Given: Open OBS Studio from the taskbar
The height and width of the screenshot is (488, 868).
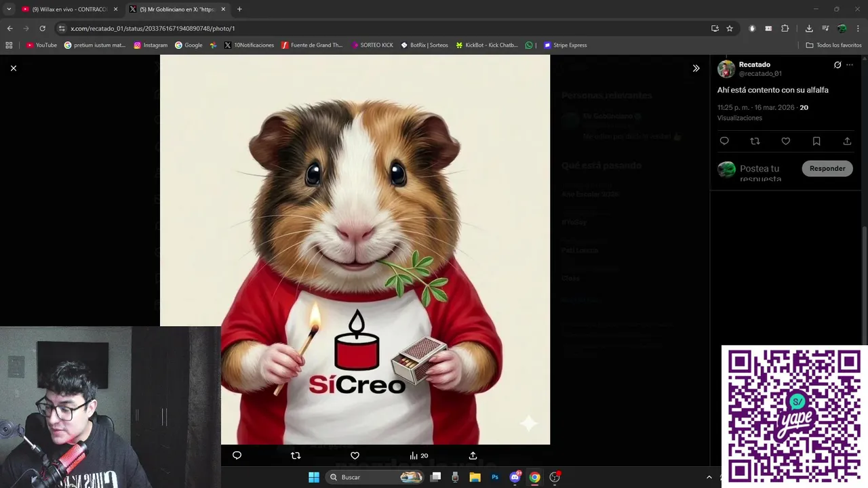Looking at the screenshot, I should tap(555, 477).
